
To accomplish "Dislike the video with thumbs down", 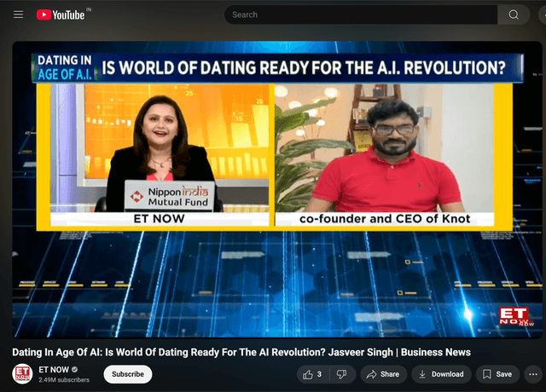I will pyautogui.click(x=341, y=374).
